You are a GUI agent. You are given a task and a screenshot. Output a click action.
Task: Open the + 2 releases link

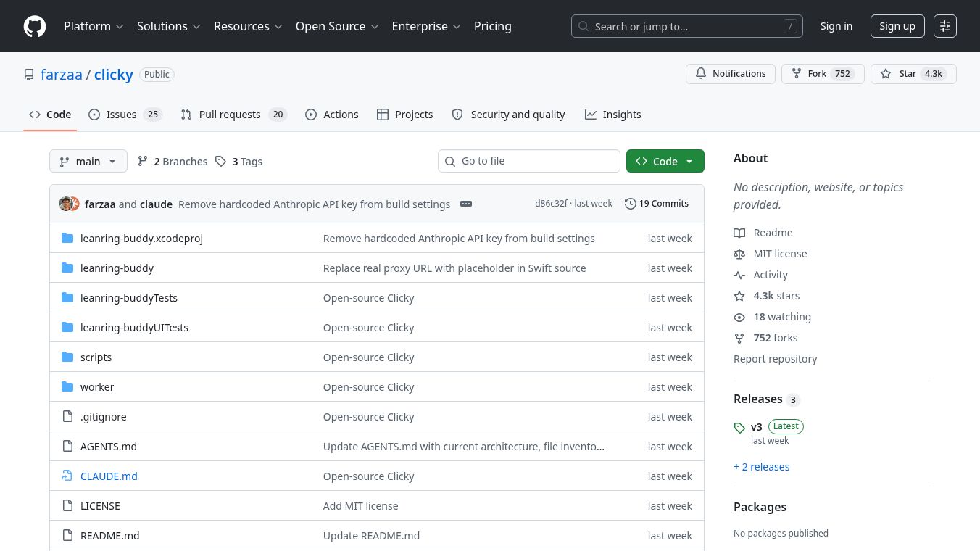click(x=761, y=467)
